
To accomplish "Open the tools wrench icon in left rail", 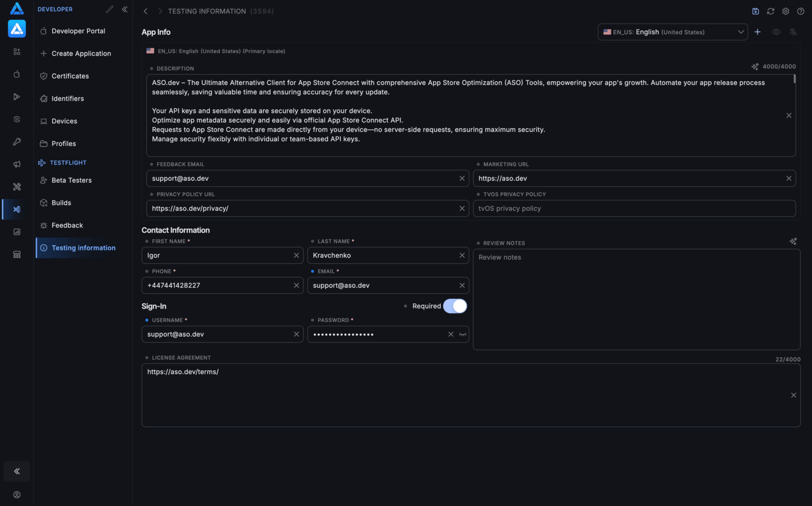I will click(17, 187).
